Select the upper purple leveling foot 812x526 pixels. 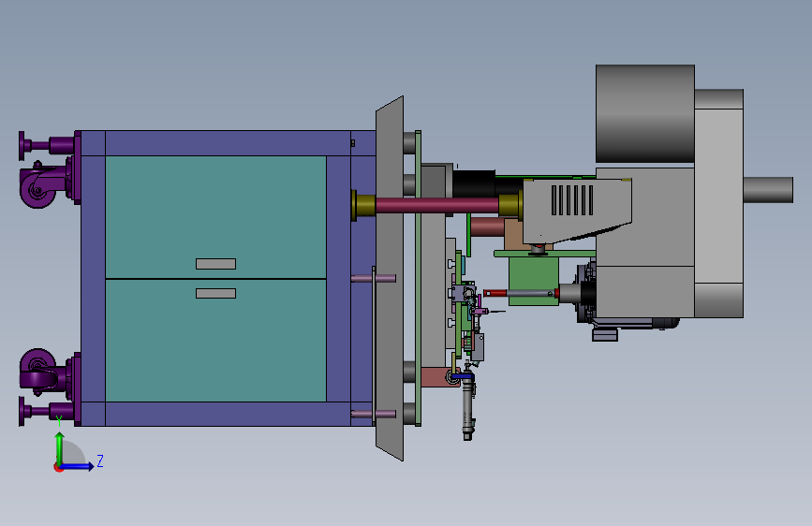pyautogui.click(x=47, y=145)
